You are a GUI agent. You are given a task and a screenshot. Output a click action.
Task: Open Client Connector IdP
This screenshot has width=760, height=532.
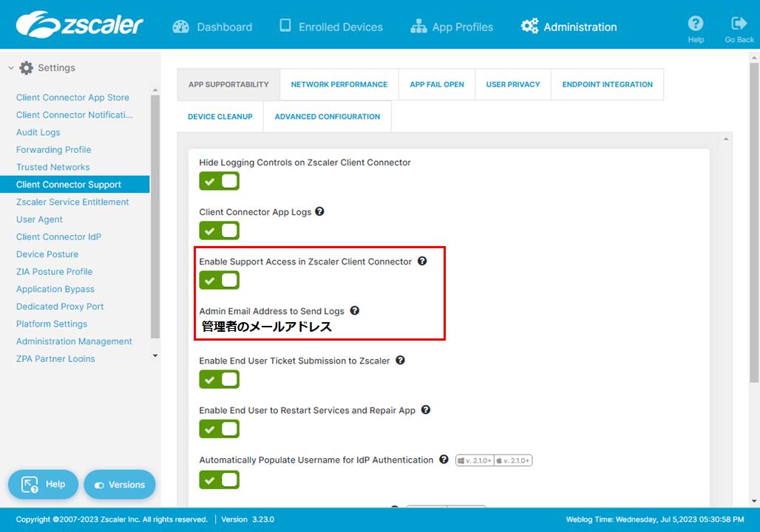click(58, 237)
